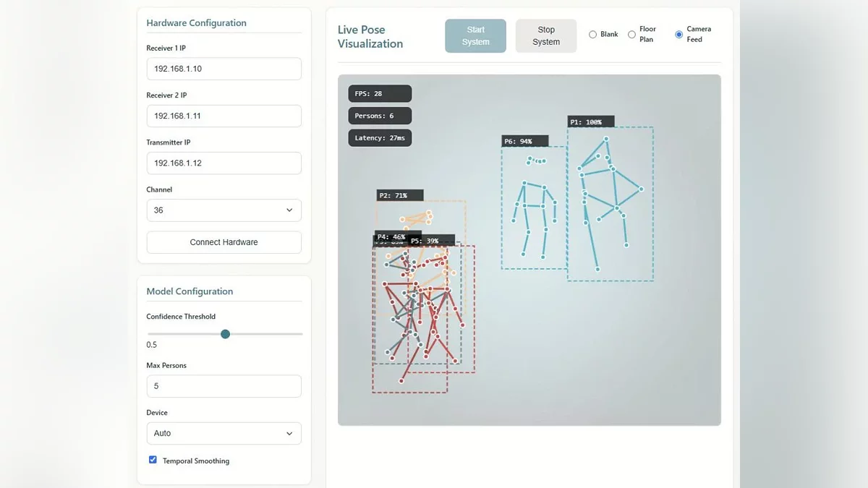Click into the Receiver 2 IP field
Screen dimensions: 868x488
point(224,116)
